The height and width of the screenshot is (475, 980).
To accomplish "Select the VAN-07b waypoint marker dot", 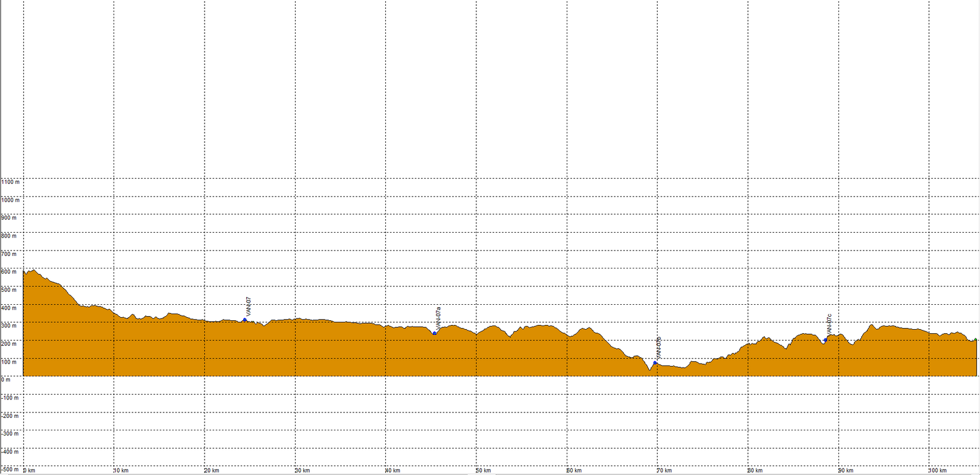I will tap(655, 363).
